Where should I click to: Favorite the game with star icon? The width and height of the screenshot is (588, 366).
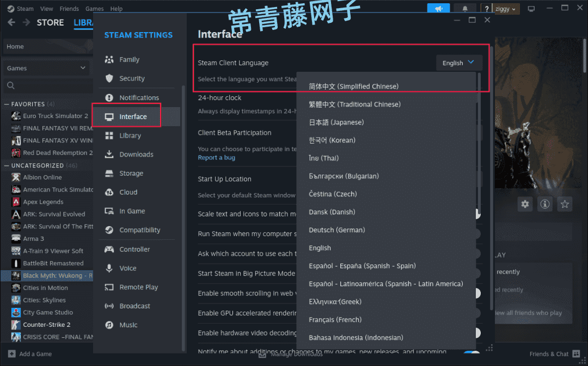[x=565, y=204]
